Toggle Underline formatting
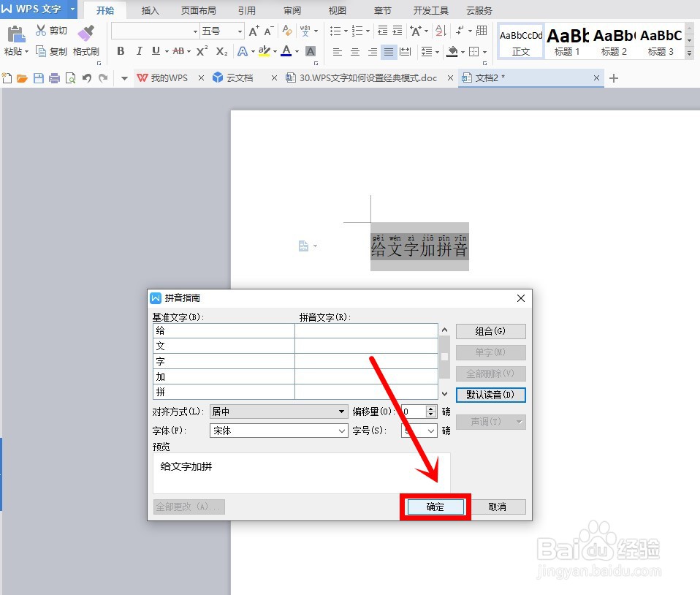This screenshot has height=595, width=700. pos(156,51)
